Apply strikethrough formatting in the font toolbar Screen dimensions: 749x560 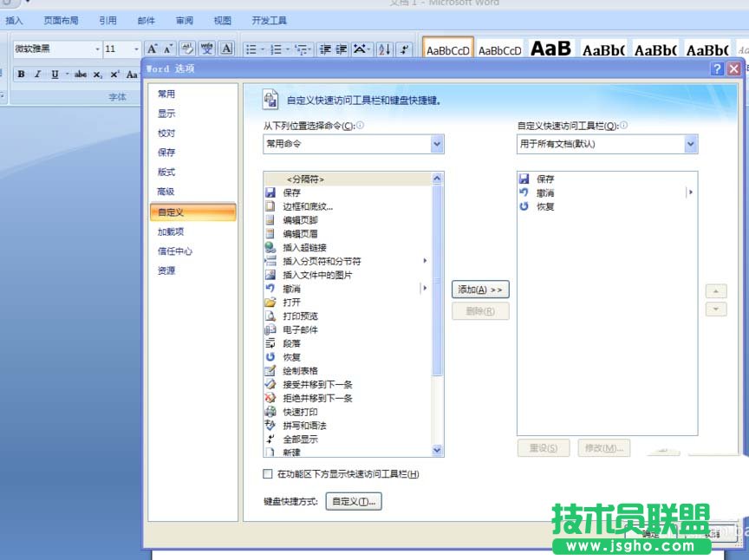coord(81,75)
